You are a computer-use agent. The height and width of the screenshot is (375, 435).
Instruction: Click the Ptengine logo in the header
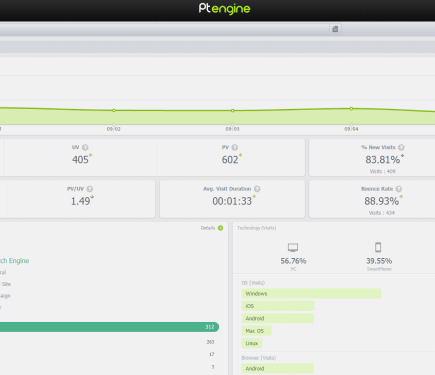(x=224, y=8)
